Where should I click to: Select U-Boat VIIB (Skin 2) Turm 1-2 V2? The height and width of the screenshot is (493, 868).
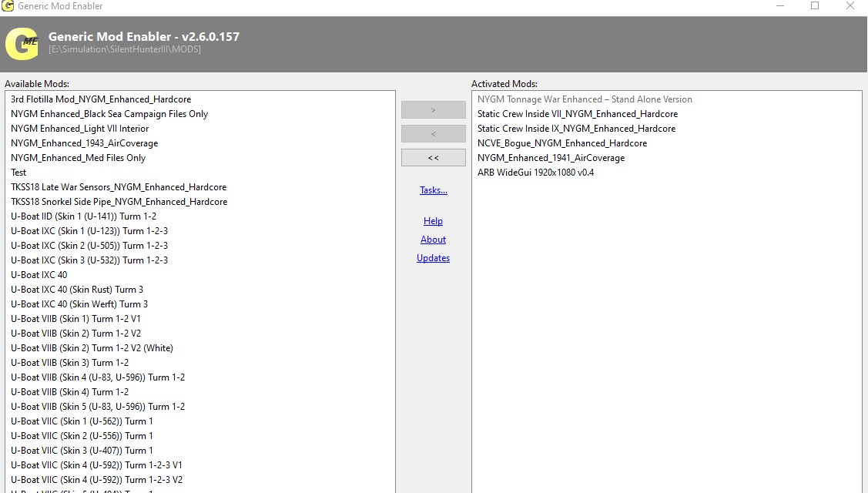point(75,334)
